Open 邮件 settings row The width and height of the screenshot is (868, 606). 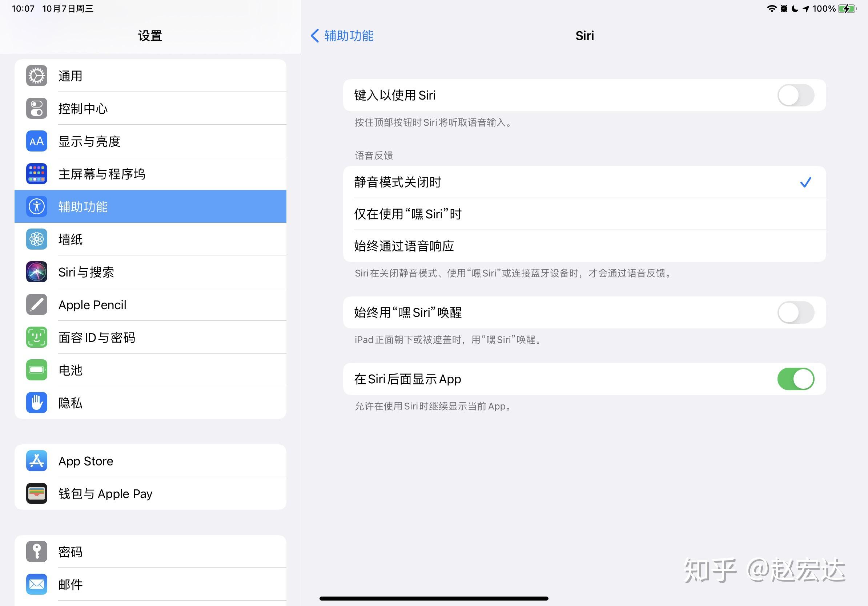pyautogui.click(x=150, y=585)
